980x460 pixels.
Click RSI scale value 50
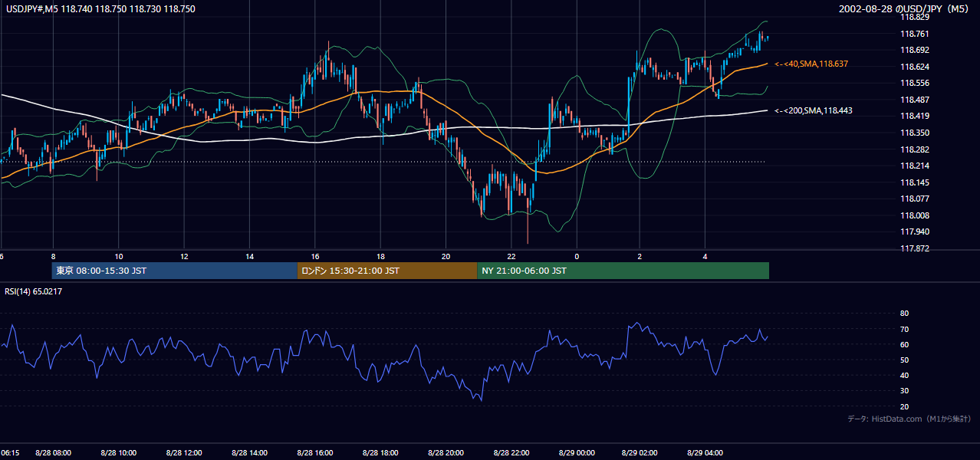(904, 360)
